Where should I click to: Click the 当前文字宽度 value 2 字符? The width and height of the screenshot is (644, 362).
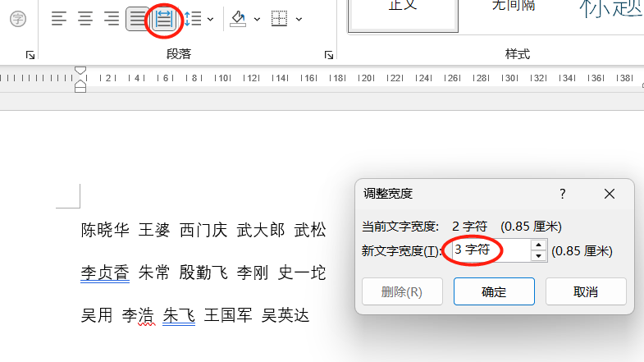pyautogui.click(x=469, y=227)
